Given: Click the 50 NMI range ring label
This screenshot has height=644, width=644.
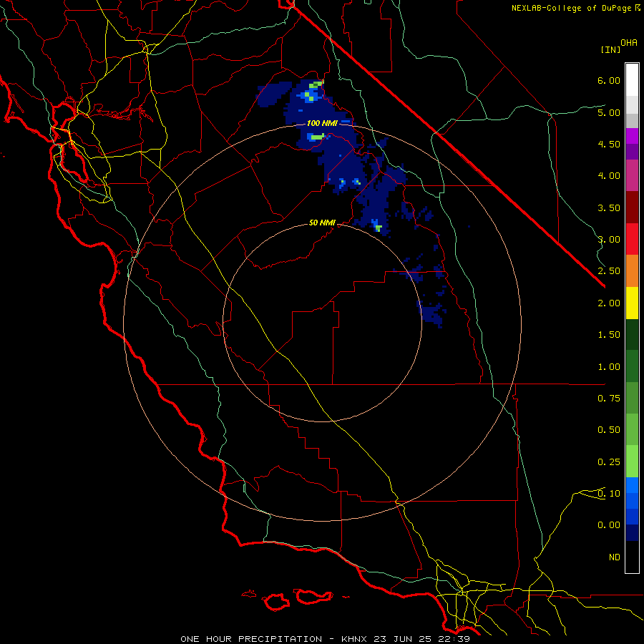Looking at the screenshot, I should click(x=322, y=223).
